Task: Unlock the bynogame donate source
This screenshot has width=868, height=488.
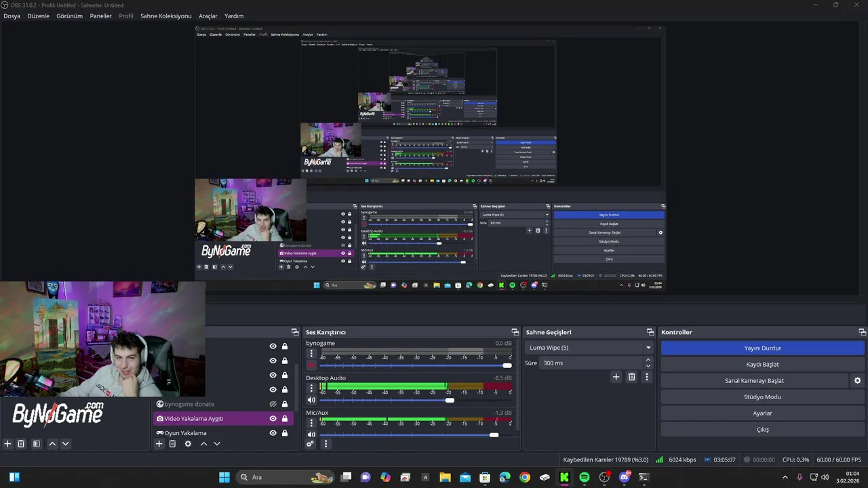Action: 285,404
